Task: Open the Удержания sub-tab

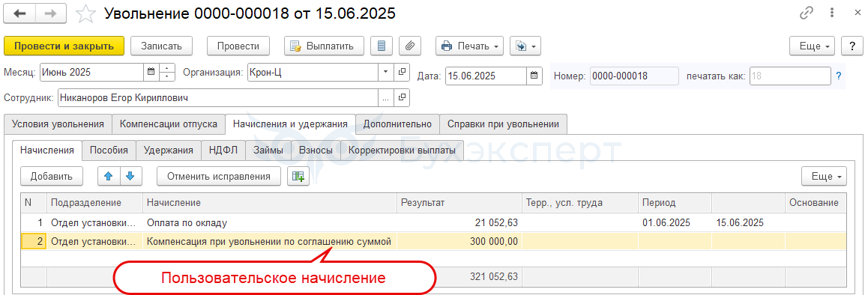Action: tap(169, 150)
